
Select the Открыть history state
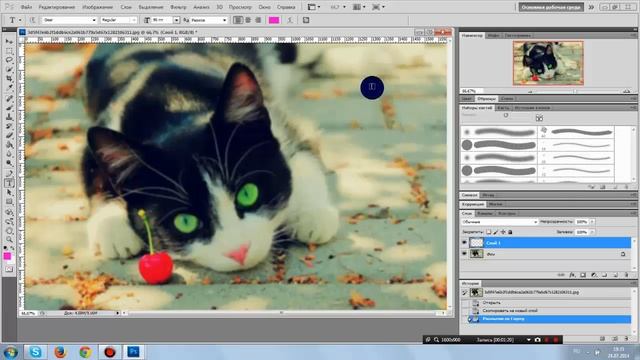tap(491, 303)
